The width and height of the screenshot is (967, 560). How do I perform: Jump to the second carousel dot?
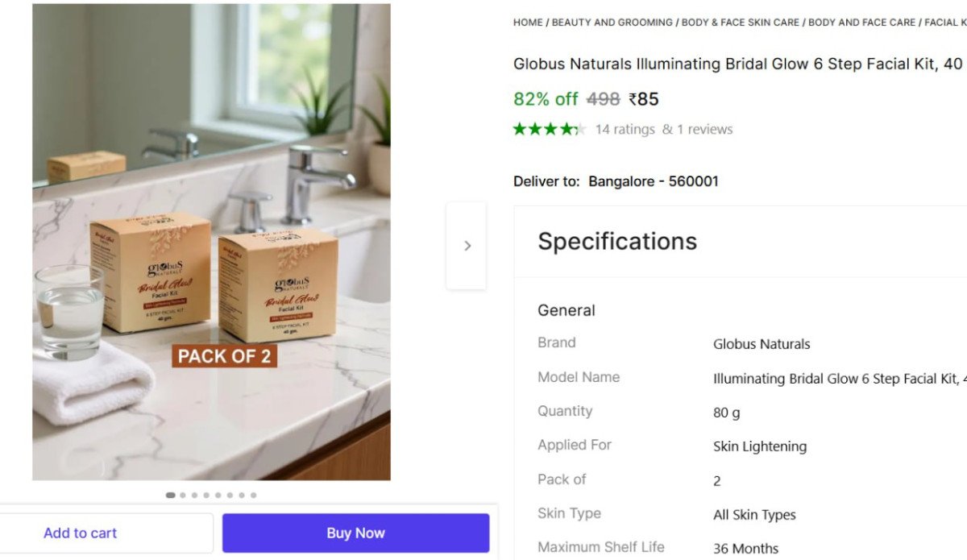pos(184,496)
